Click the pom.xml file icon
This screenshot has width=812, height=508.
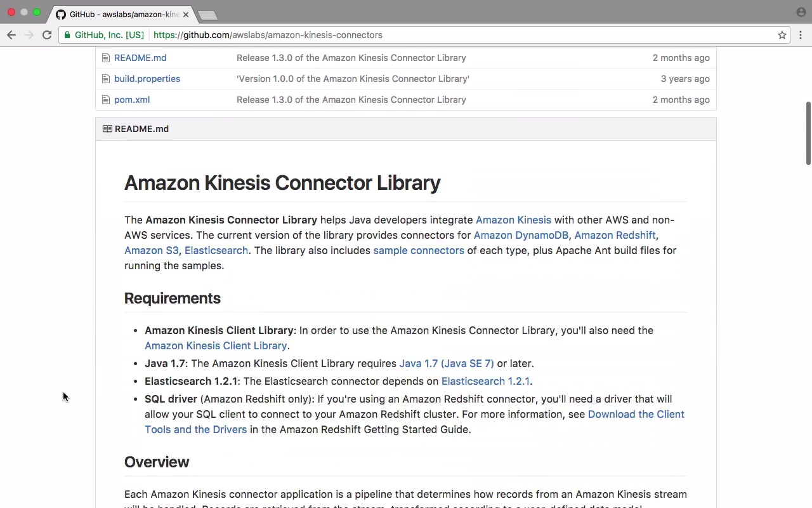tap(107, 100)
